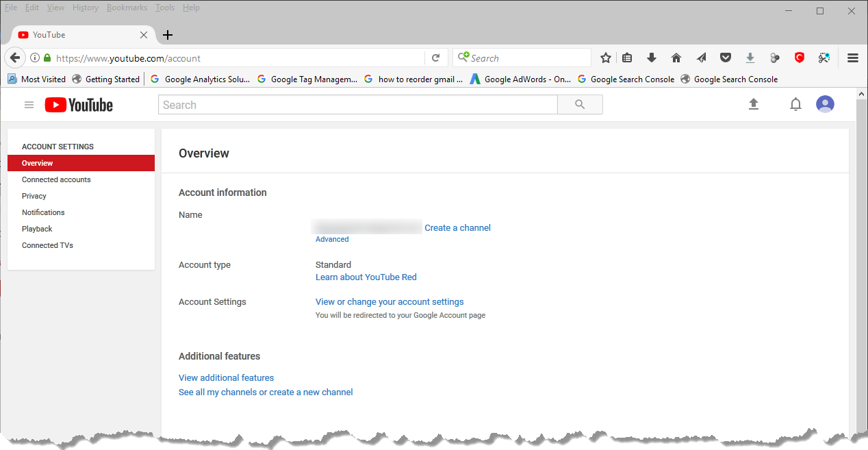
Task: Open Learn about YouTube Red link
Action: (366, 277)
